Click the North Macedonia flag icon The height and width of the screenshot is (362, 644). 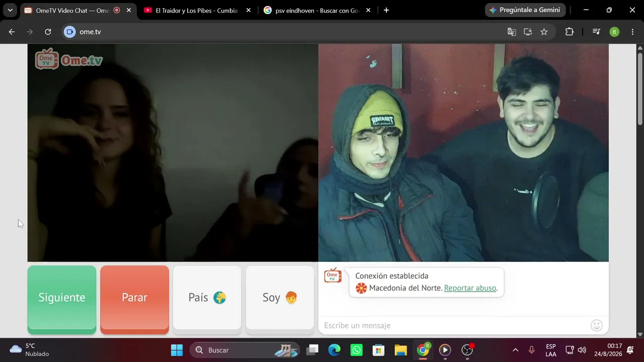(361, 288)
